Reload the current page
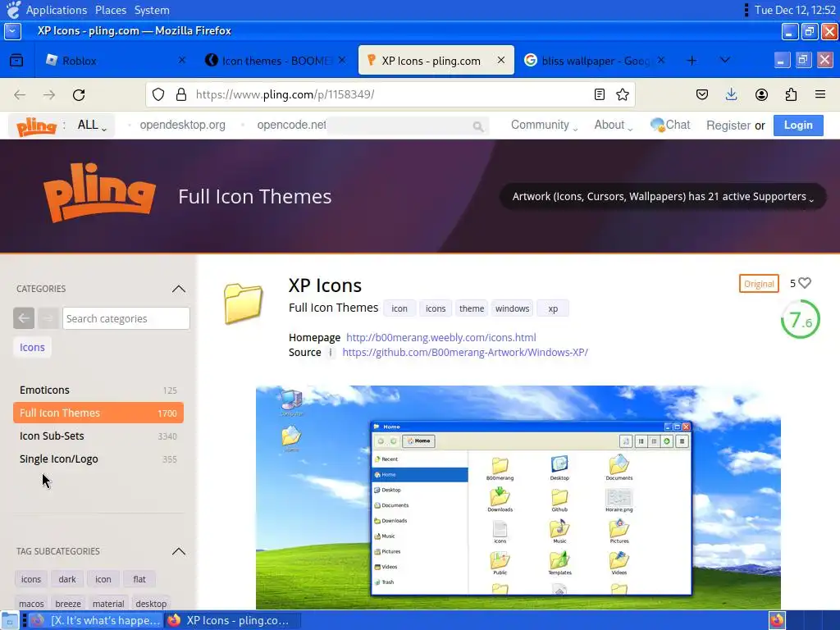Image resolution: width=840 pixels, height=630 pixels. 79,95
